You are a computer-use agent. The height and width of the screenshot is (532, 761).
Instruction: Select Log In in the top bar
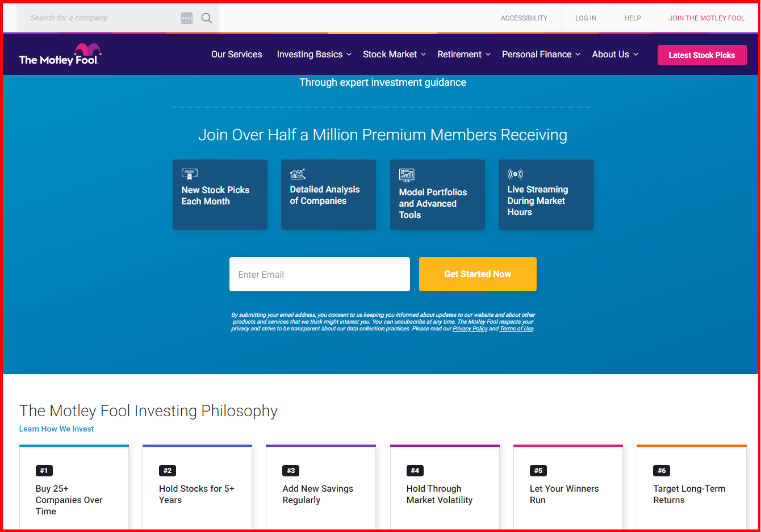point(586,18)
